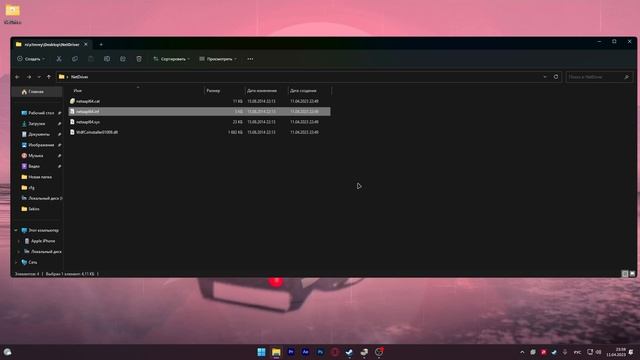This screenshot has width=640, height=360.
Task: Open Изображения in sidebar
Action: coord(41,145)
